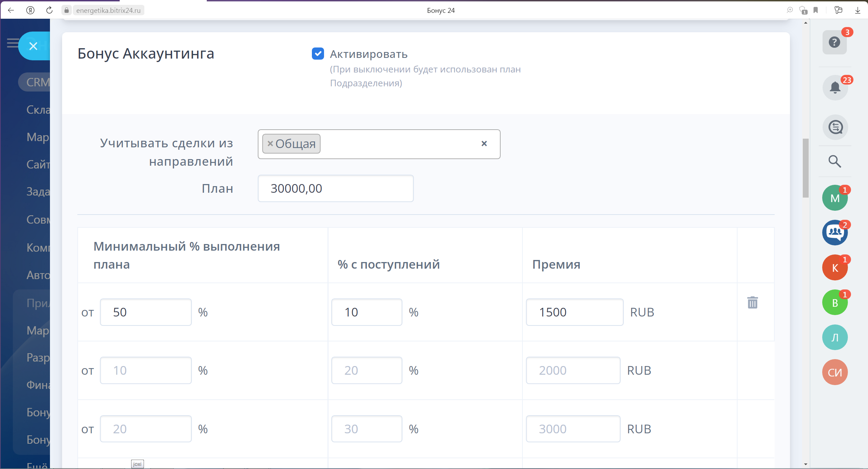Click browser reload page icon

(x=49, y=10)
